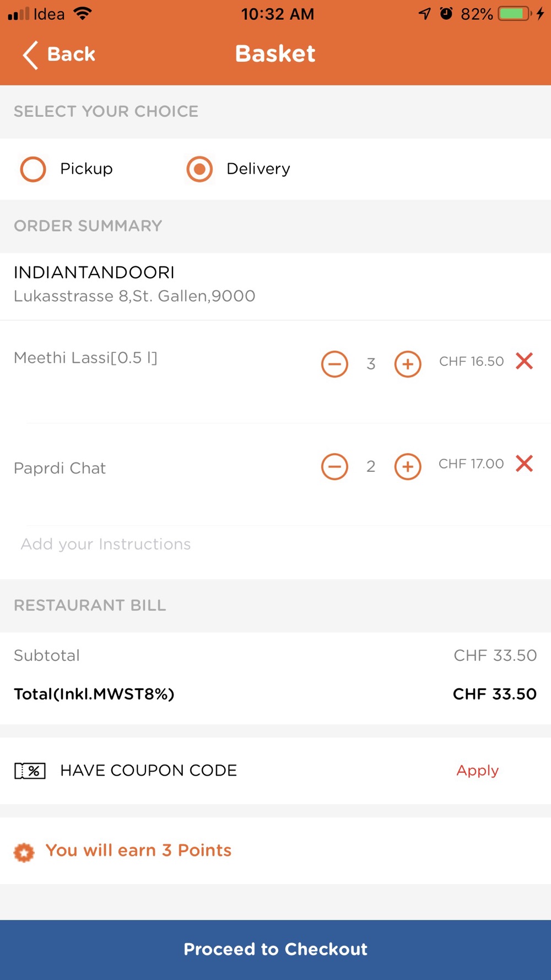This screenshot has width=551, height=980.
Task: Apply a coupon code
Action: [x=477, y=771]
